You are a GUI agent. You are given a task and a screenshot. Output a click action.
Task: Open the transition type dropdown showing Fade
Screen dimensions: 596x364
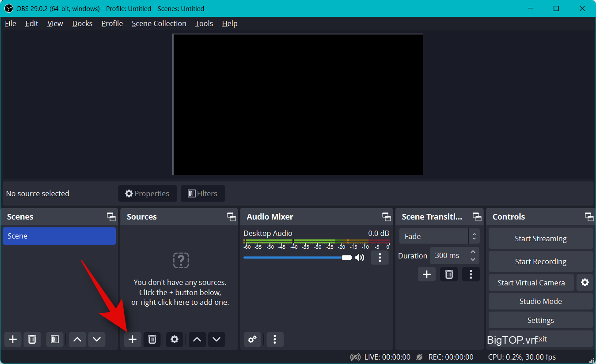coord(439,236)
